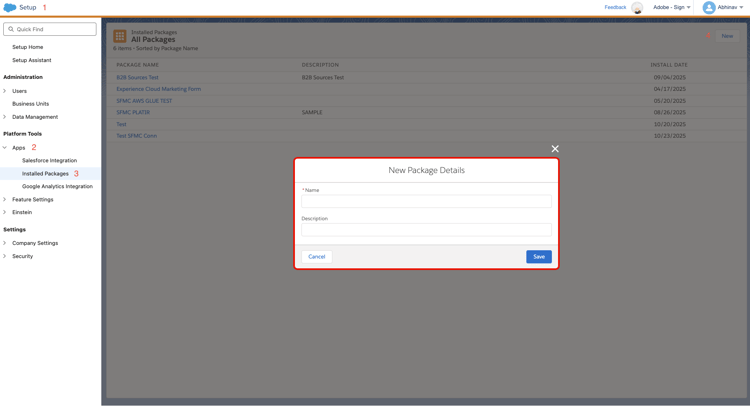Viewport: 750px width, 406px height.
Task: Click the SAMPLE description cell
Action: (x=312, y=112)
